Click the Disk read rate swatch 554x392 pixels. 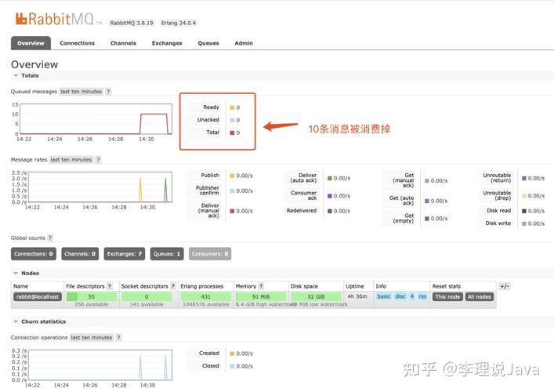tap(524, 211)
